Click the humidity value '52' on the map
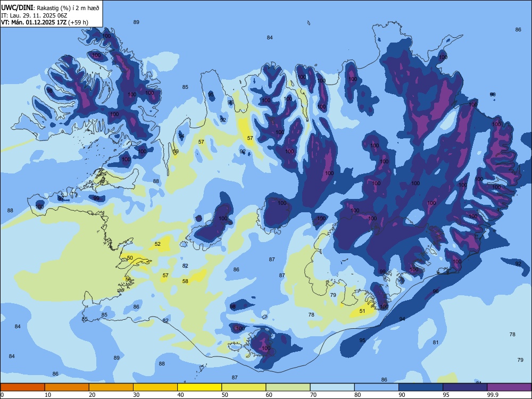532x399 pixels. click(157, 244)
